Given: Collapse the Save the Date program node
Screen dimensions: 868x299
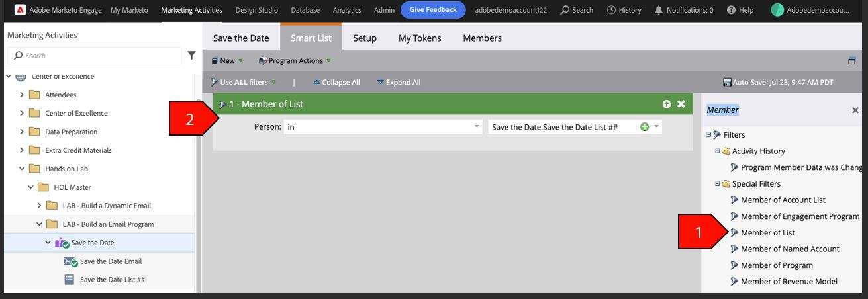Looking at the screenshot, I should tap(48, 243).
